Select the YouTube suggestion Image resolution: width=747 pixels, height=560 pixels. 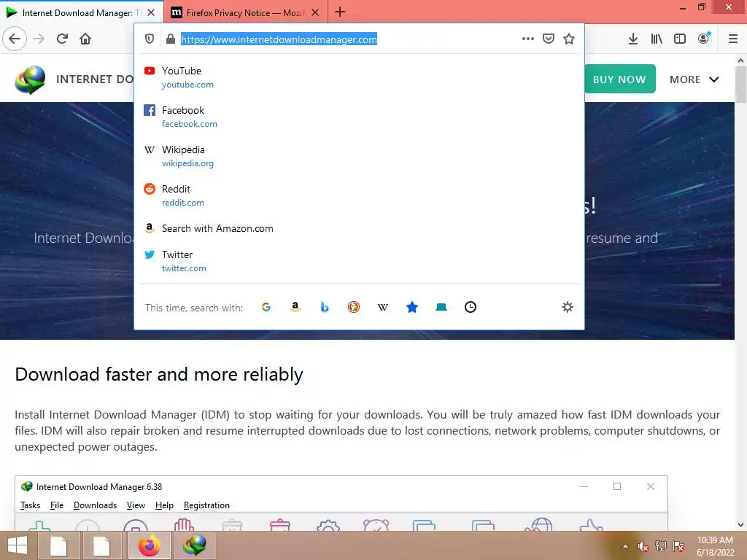tap(359, 77)
